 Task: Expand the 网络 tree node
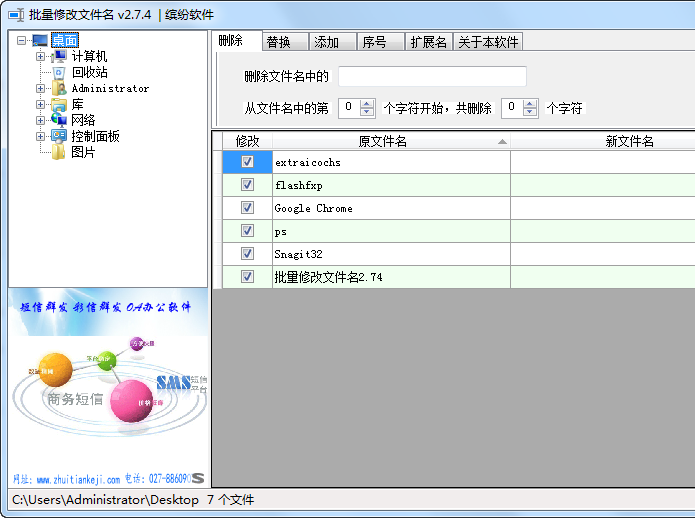(40, 120)
